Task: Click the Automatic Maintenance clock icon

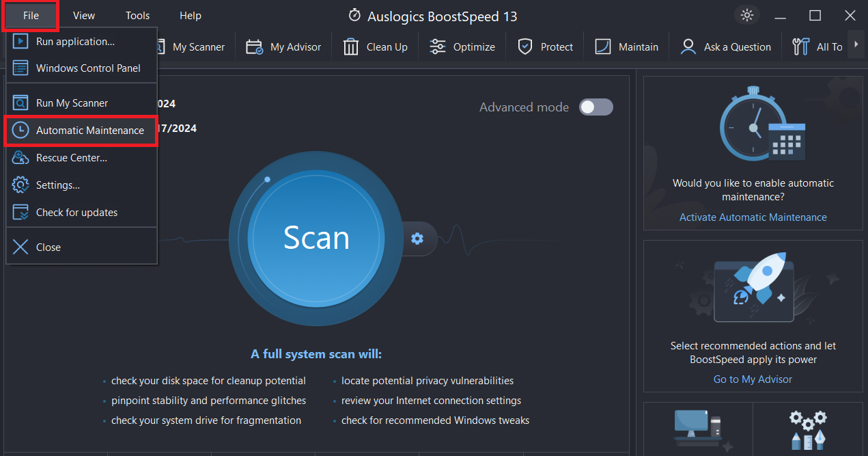Action: [21, 131]
